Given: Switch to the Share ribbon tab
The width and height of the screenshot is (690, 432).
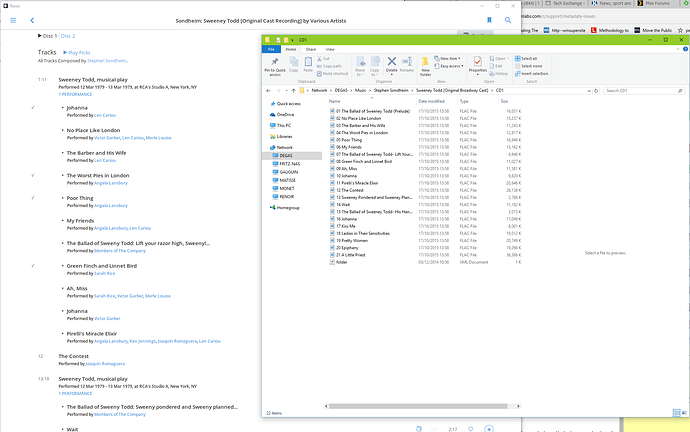Looking at the screenshot, I should click(x=311, y=49).
